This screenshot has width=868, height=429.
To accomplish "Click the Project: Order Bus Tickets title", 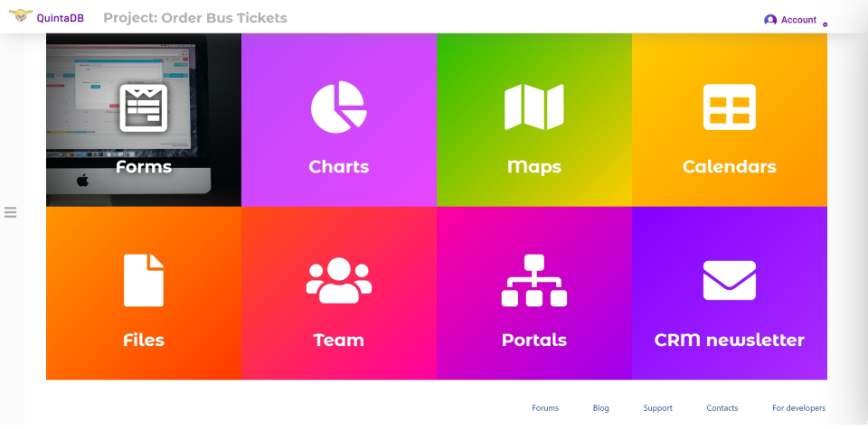I will point(195,18).
